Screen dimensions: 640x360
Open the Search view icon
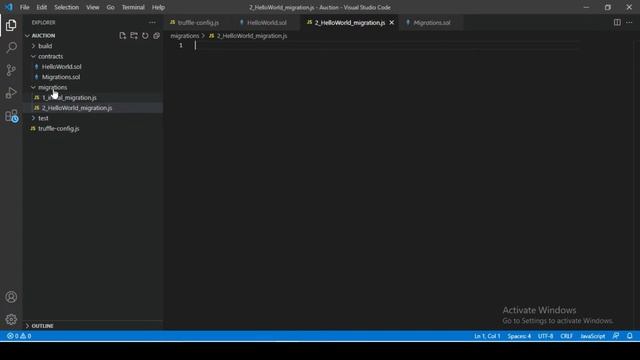click(11, 47)
